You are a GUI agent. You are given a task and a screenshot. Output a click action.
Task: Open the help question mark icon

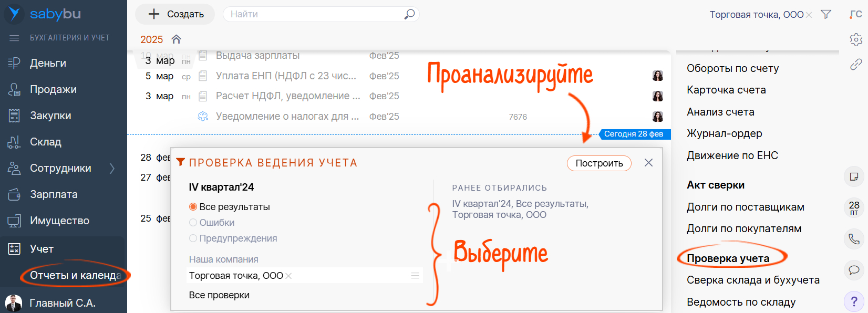click(854, 302)
